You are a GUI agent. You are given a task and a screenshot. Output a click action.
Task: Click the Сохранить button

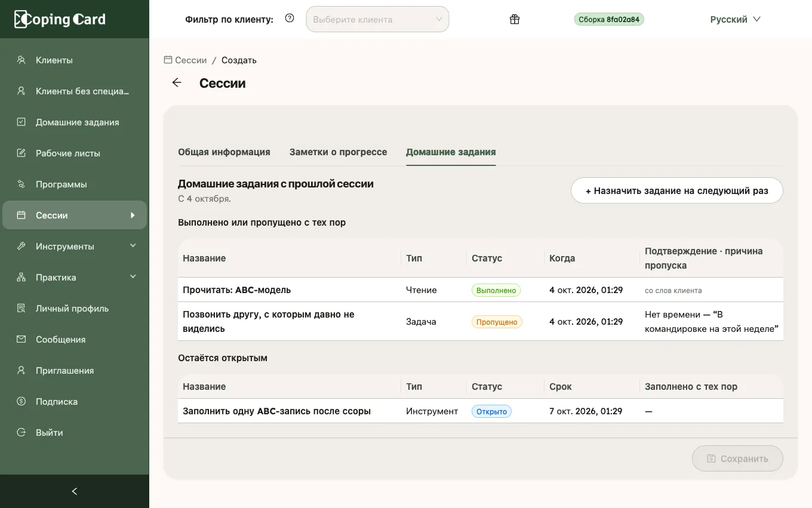(x=737, y=458)
